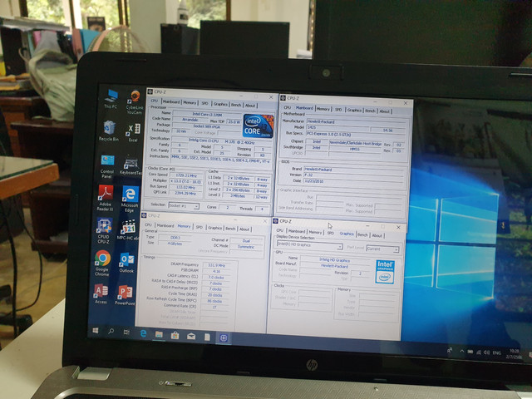
Task: Click the processor Name field Intel Core i3
Action: pyautogui.click(x=207, y=114)
